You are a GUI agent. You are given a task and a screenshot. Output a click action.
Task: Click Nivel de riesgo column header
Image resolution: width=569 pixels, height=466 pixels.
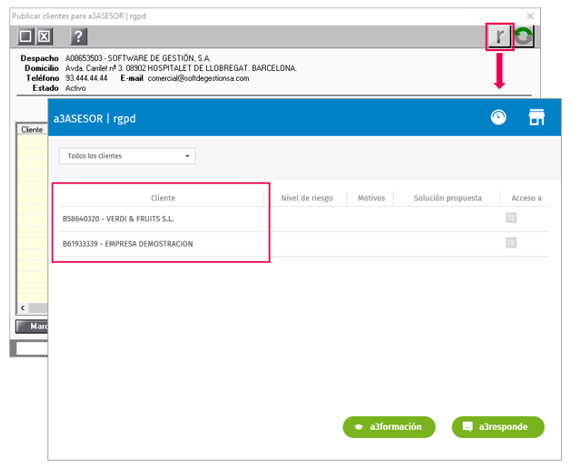[x=307, y=198]
